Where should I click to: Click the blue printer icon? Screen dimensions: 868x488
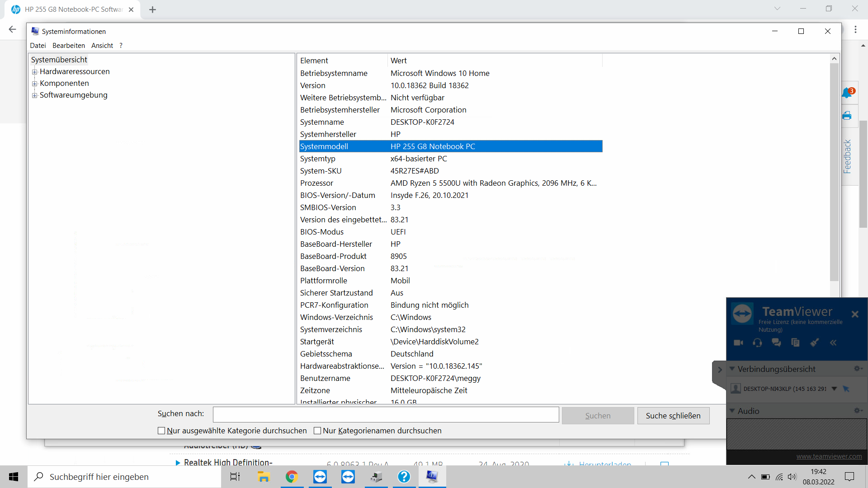847,116
